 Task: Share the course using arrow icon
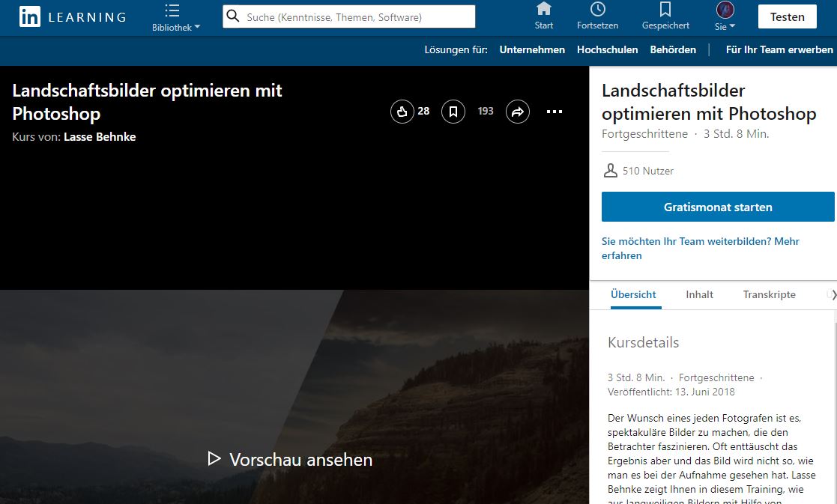coord(517,112)
